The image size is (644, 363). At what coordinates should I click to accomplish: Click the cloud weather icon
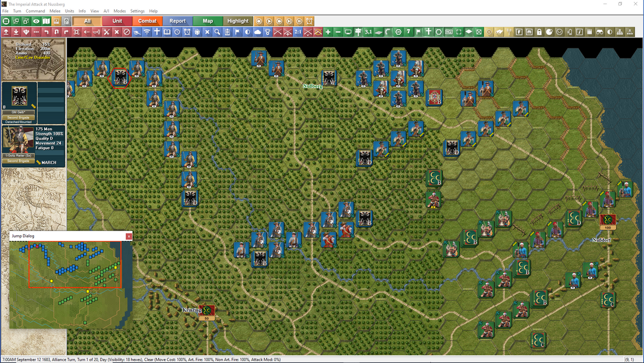(258, 32)
